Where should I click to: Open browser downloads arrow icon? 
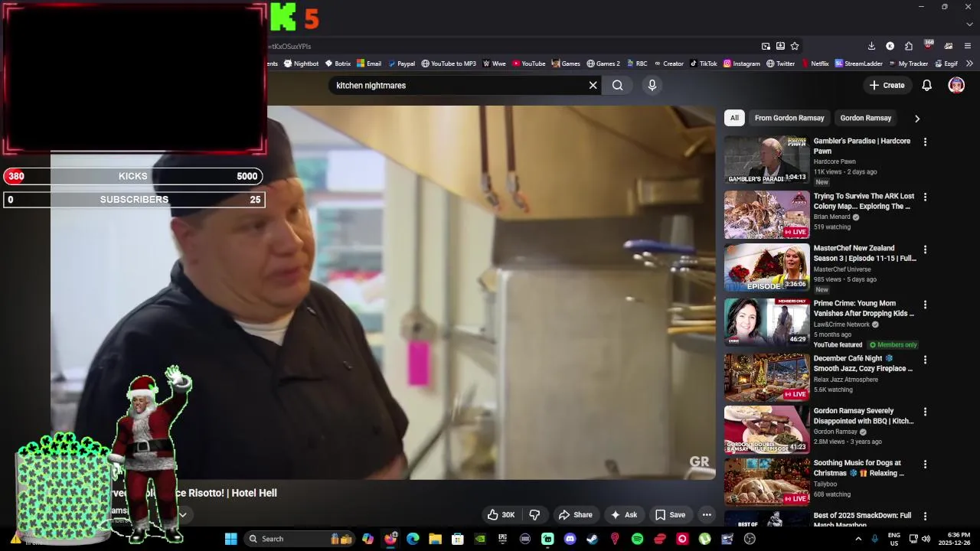[871, 46]
